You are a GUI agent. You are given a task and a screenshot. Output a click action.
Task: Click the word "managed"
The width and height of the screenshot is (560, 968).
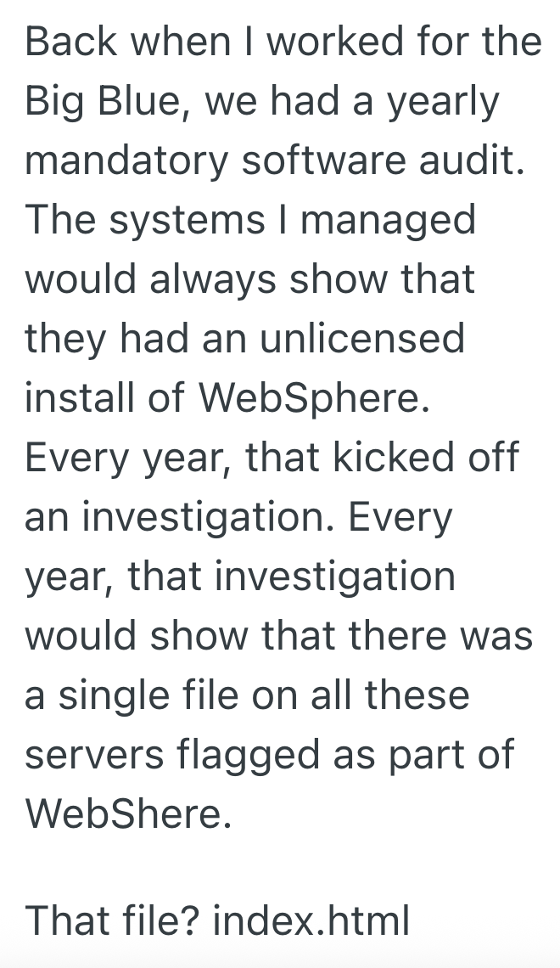click(388, 220)
